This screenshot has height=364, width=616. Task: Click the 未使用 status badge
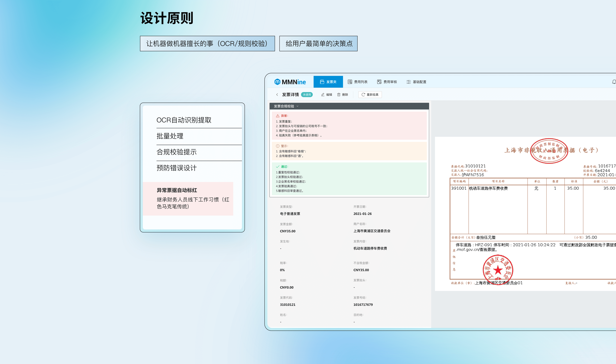pyautogui.click(x=307, y=95)
